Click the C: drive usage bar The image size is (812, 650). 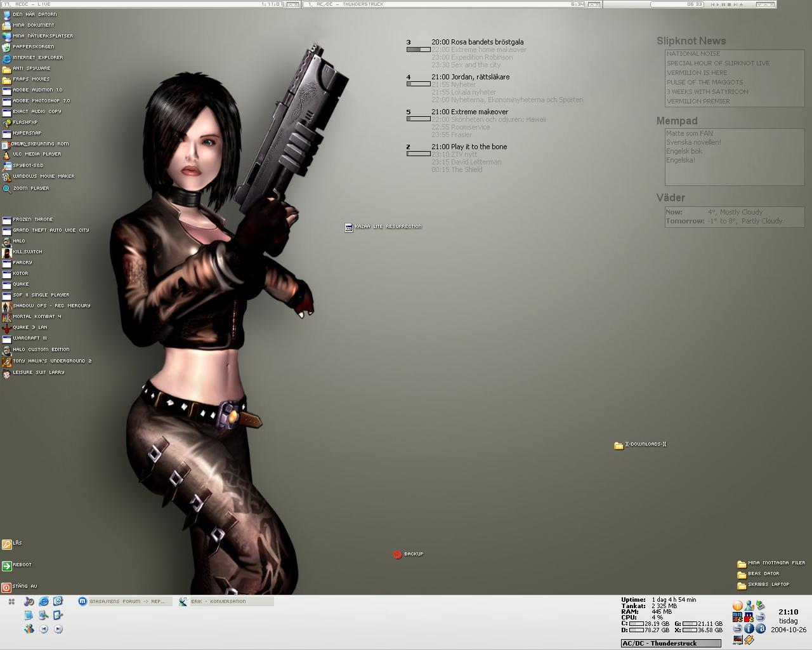click(636, 624)
